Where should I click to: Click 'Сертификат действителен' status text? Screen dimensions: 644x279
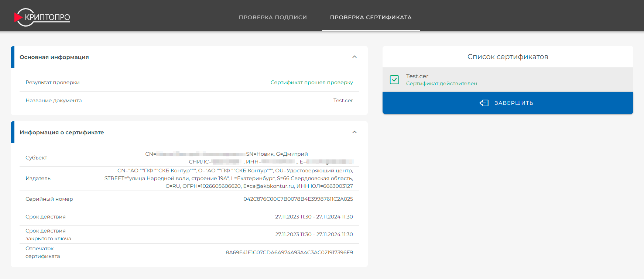click(442, 84)
